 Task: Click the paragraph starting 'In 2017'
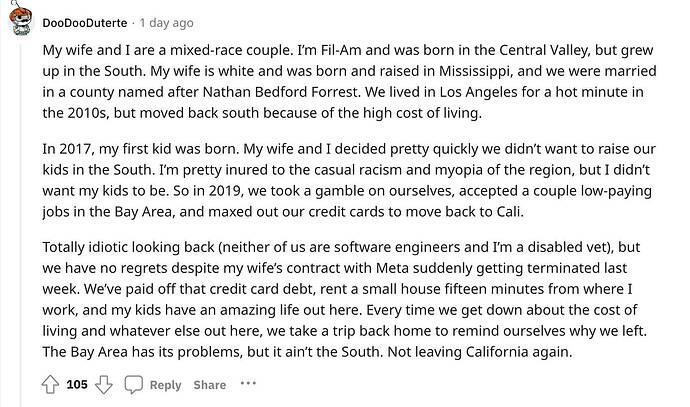click(349, 180)
